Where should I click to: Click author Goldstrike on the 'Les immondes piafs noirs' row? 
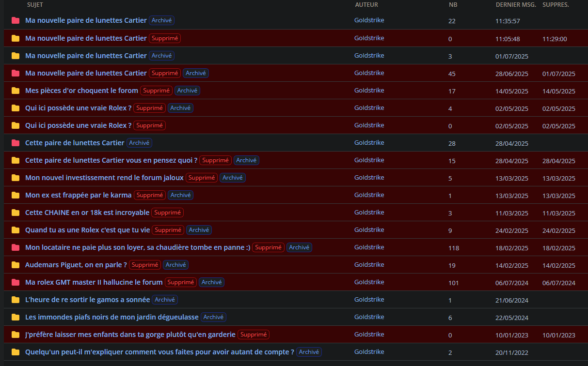[x=369, y=317]
